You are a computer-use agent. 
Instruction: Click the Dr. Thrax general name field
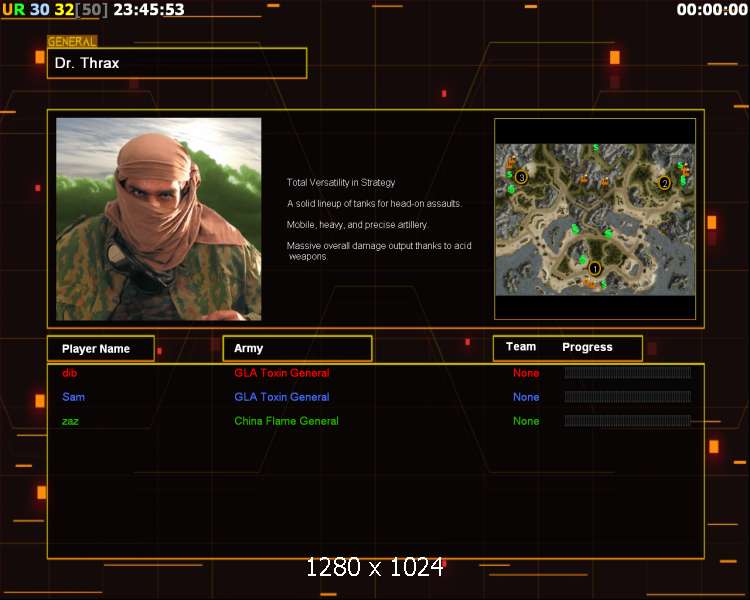(x=176, y=63)
